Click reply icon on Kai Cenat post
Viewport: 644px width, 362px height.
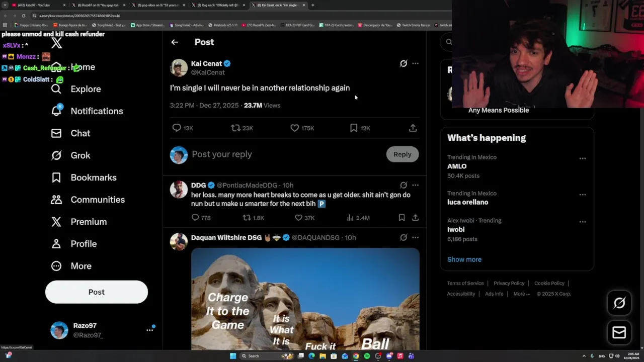[x=177, y=128]
